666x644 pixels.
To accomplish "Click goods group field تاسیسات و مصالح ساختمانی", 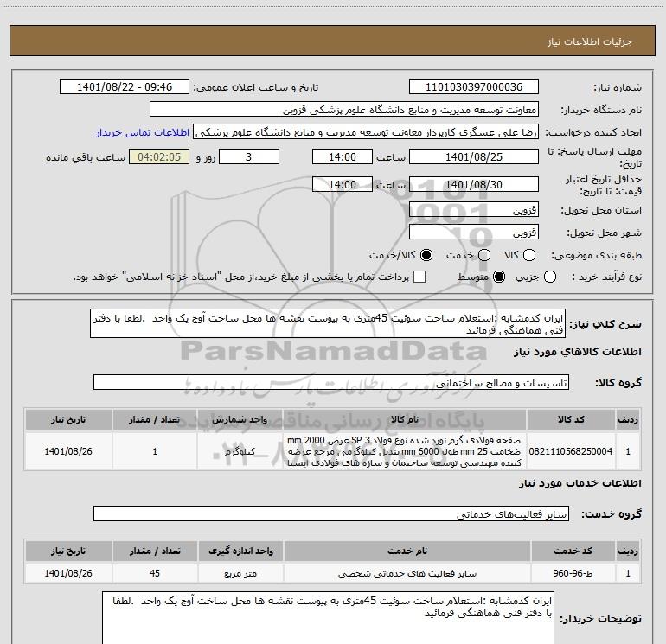I will [x=331, y=382].
